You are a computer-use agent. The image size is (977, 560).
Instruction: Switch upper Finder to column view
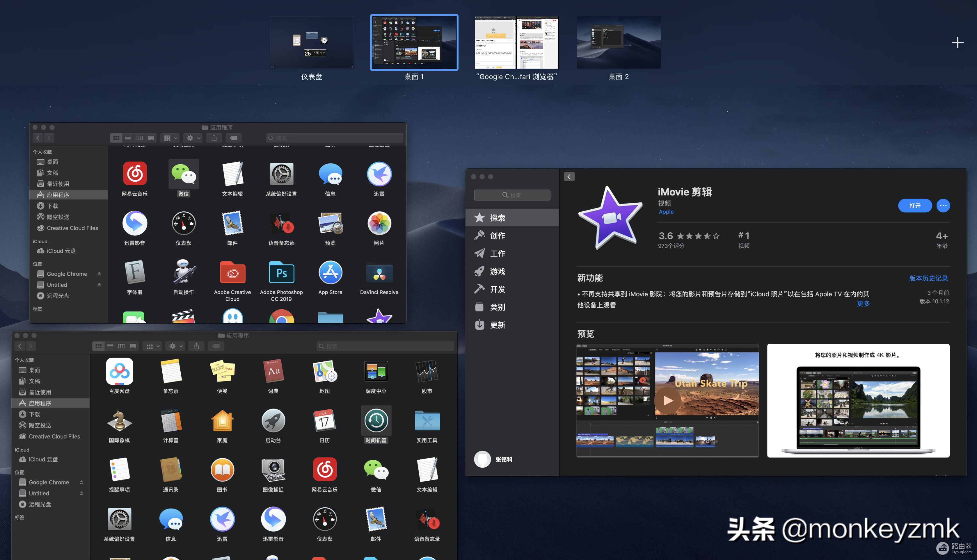point(139,138)
